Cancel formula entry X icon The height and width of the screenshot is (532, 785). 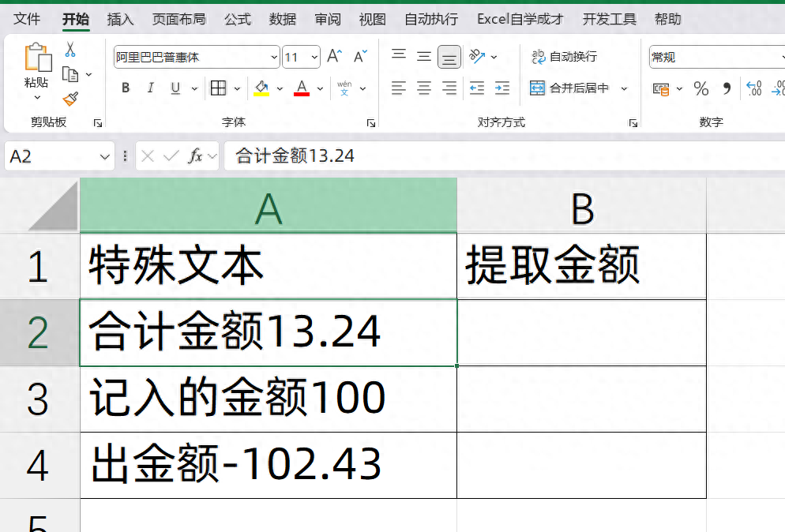coord(147,156)
